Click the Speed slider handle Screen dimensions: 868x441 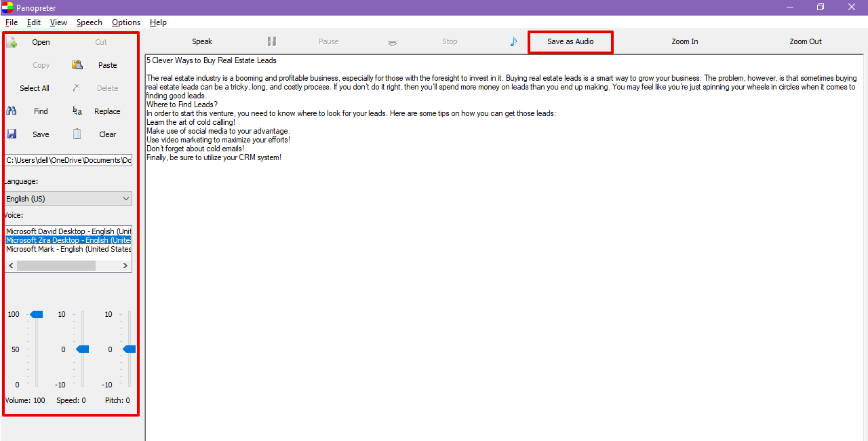coord(82,349)
